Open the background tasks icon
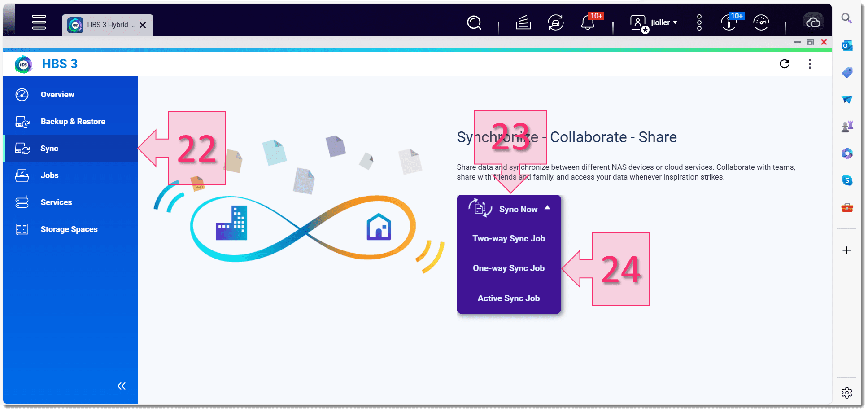Screen dimensions: 868x412 pyautogui.click(x=523, y=22)
